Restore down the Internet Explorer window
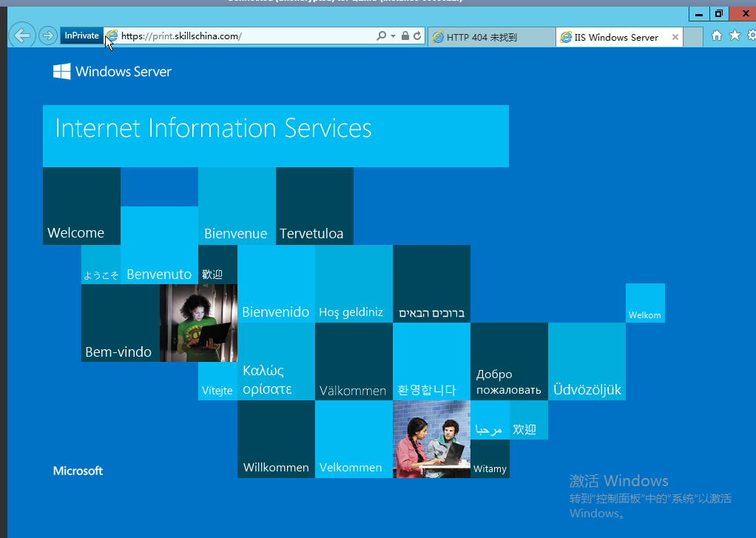 point(718,14)
